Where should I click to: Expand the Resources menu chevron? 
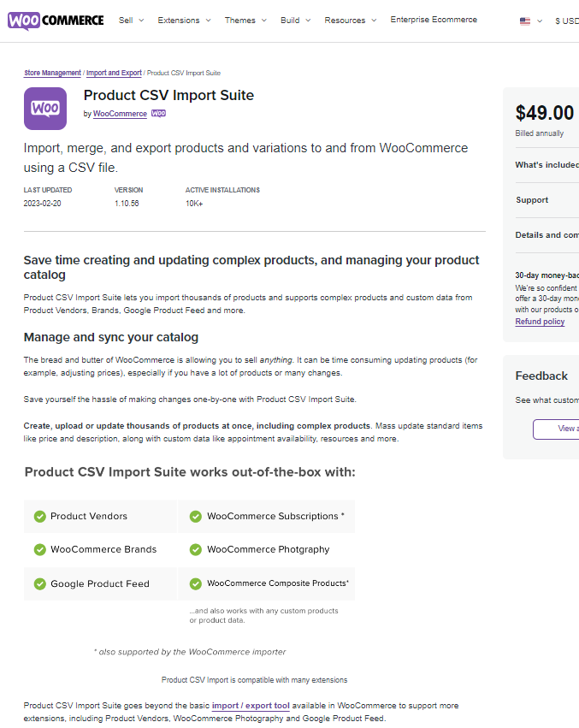tap(374, 21)
